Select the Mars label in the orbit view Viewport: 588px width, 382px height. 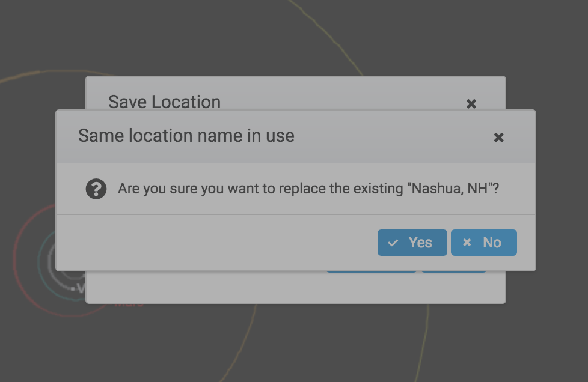(x=128, y=303)
